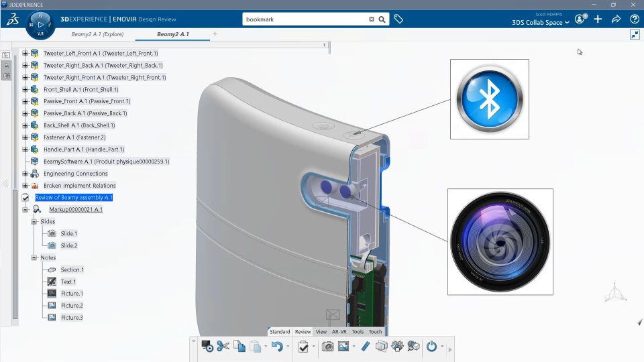
Task: Collapse the Markup00000021 A.1 node
Action: point(25,210)
